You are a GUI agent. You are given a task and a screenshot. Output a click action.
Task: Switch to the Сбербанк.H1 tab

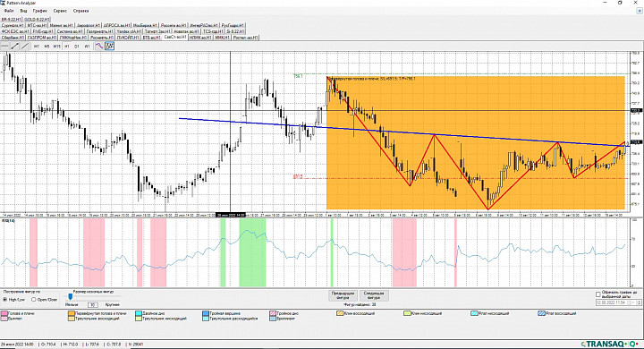coord(13,38)
